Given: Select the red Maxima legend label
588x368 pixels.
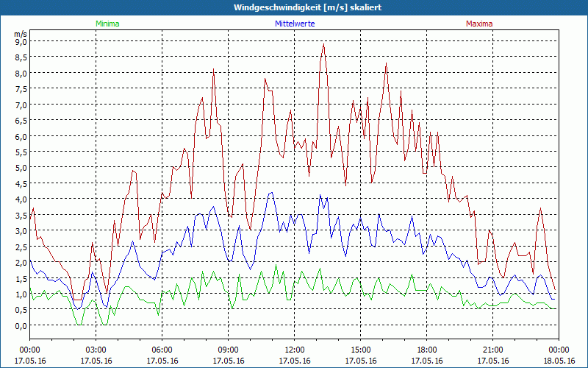Looking at the screenshot, I should coord(479,24).
